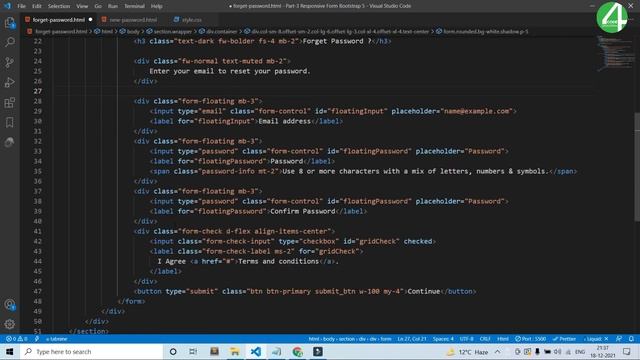Show hidden system tray icons chevron
Screen dimensions: 640x360
point(498,351)
